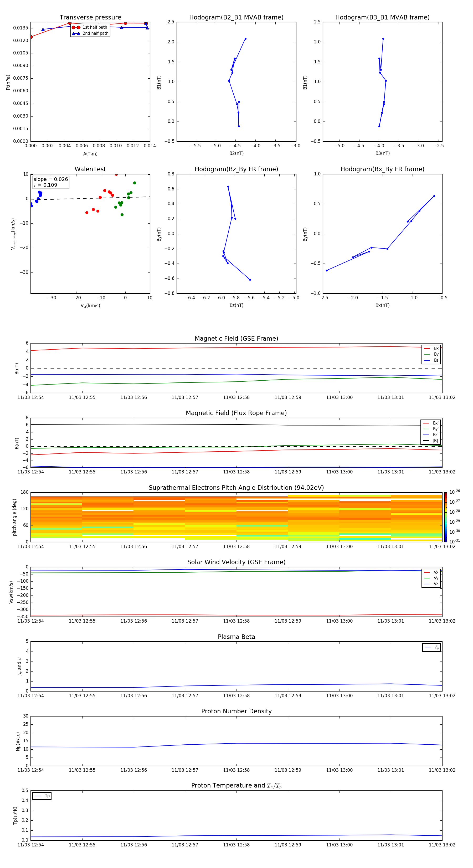
Task: Click the 'Pt(nPa)' axis label
Action: coord(8,82)
